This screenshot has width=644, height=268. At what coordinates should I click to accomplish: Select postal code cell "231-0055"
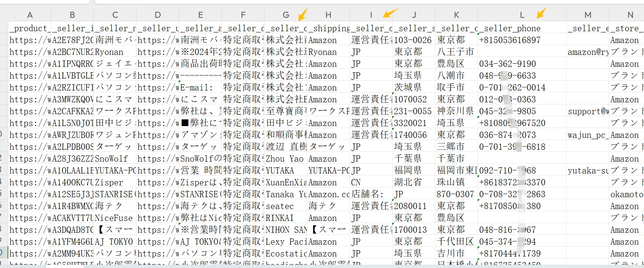tap(414, 111)
